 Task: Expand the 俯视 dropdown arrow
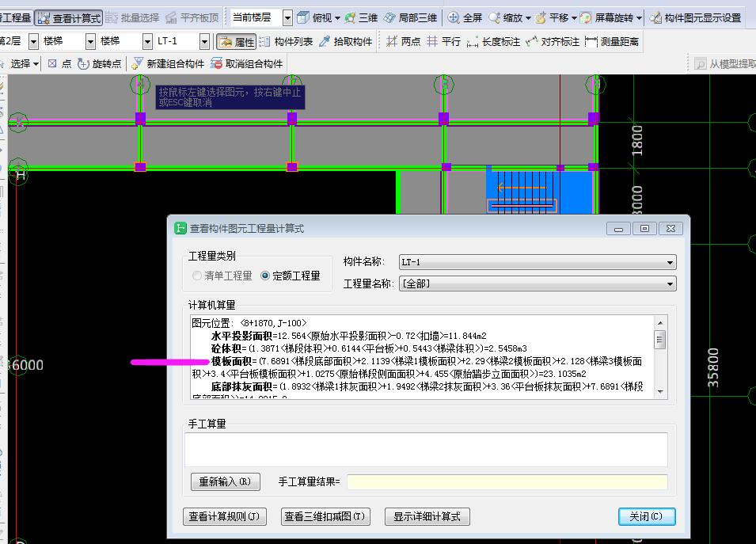tap(337, 18)
